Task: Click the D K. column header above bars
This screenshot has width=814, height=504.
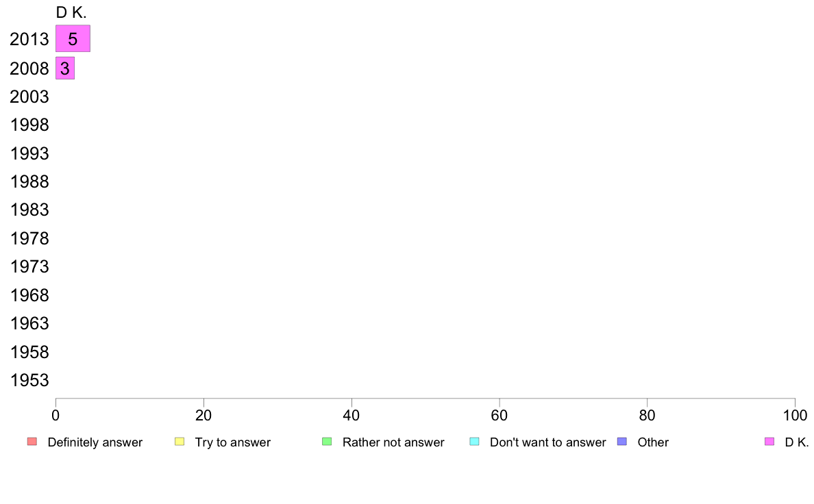Action: coord(71,12)
